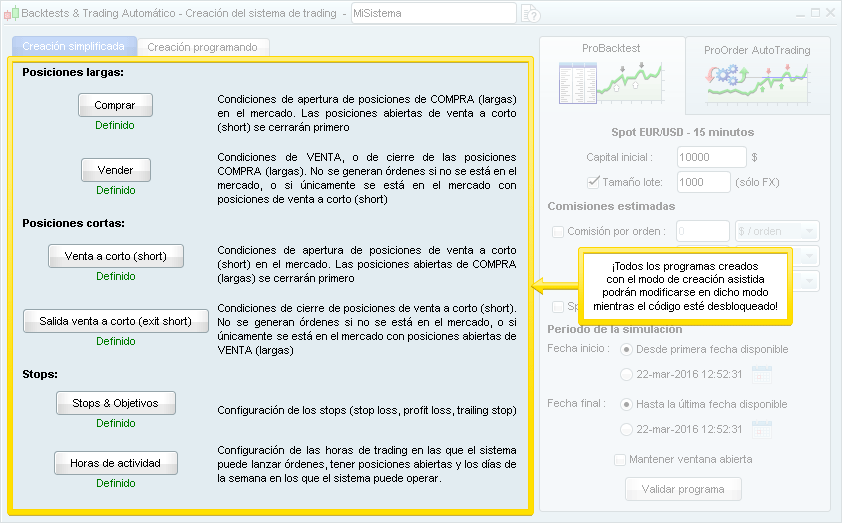842x523 pixels.
Task: Click the Comprar button
Action: [115, 105]
